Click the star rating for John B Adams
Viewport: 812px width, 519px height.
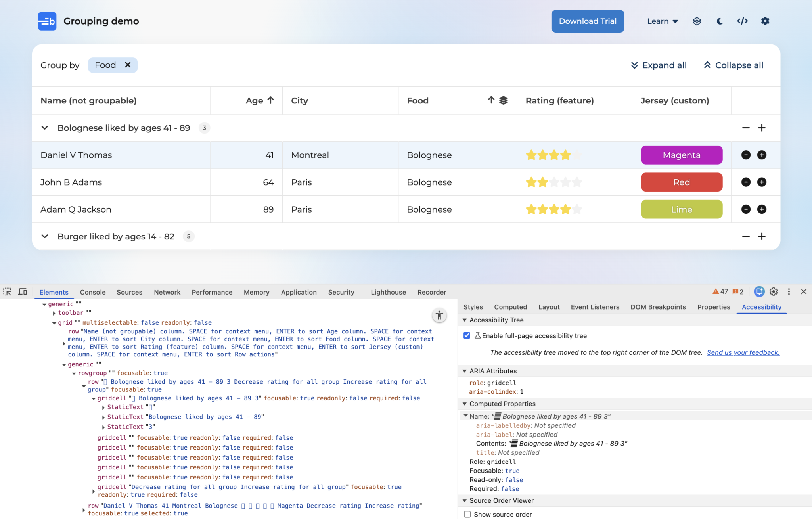554,182
